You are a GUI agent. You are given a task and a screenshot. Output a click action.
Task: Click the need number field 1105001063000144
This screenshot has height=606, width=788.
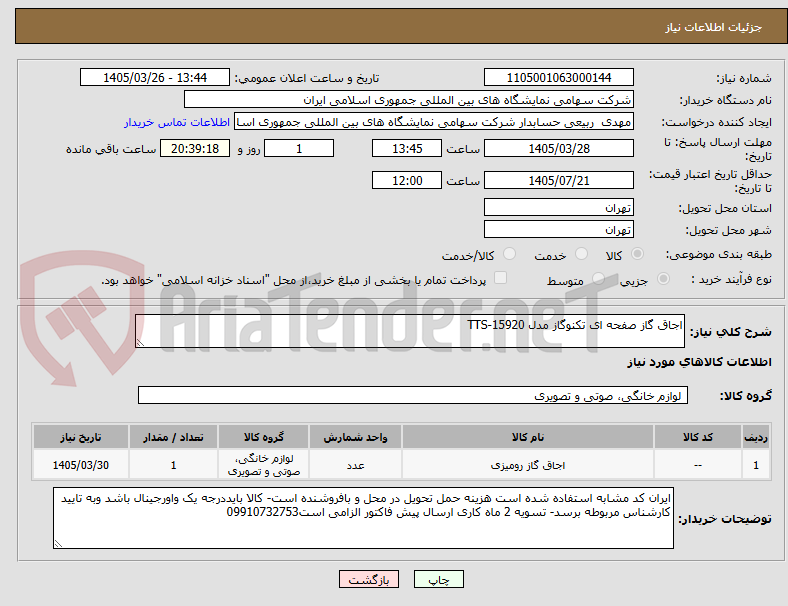(559, 78)
